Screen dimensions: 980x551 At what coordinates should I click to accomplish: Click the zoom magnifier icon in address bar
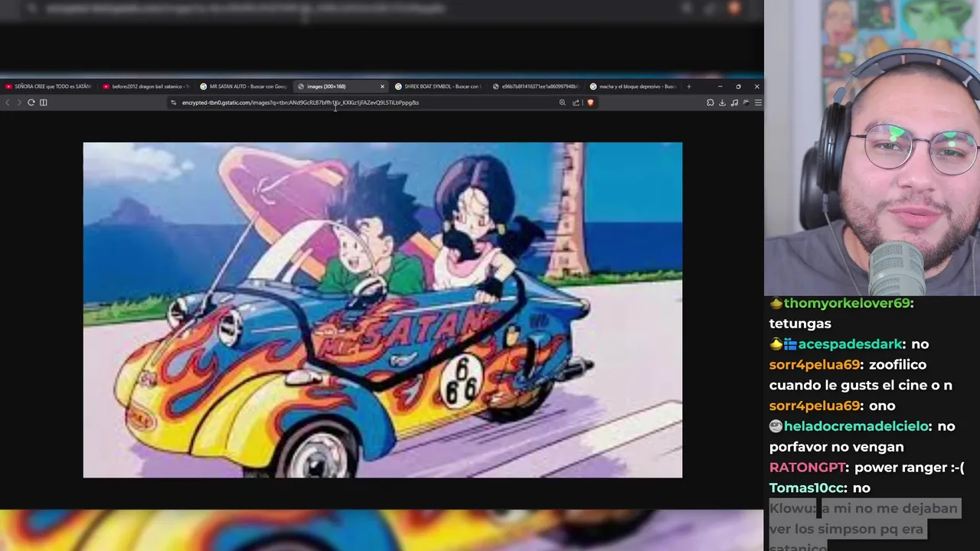pos(563,103)
